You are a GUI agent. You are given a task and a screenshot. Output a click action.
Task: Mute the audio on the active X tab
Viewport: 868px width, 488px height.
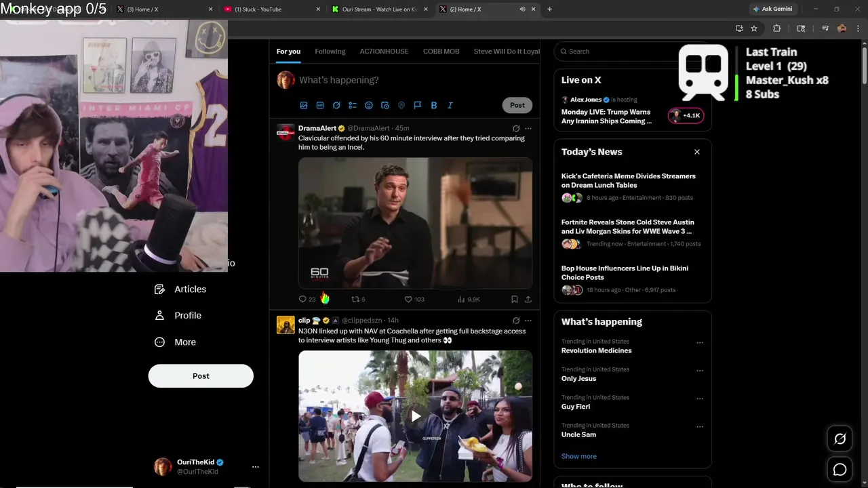click(522, 9)
